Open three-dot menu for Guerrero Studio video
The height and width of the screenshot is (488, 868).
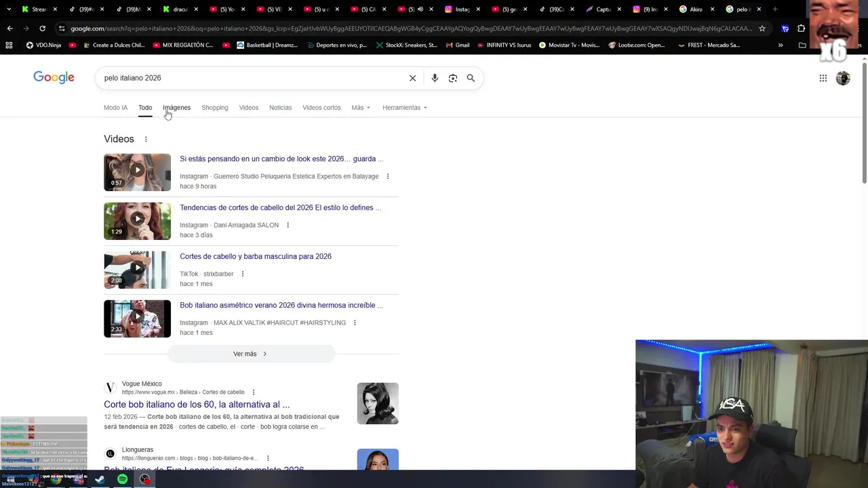(388, 176)
